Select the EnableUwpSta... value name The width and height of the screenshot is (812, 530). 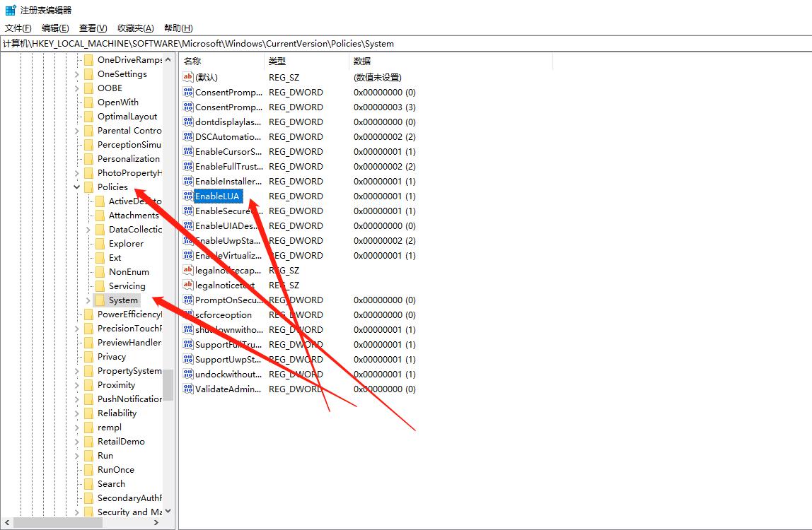click(x=228, y=241)
